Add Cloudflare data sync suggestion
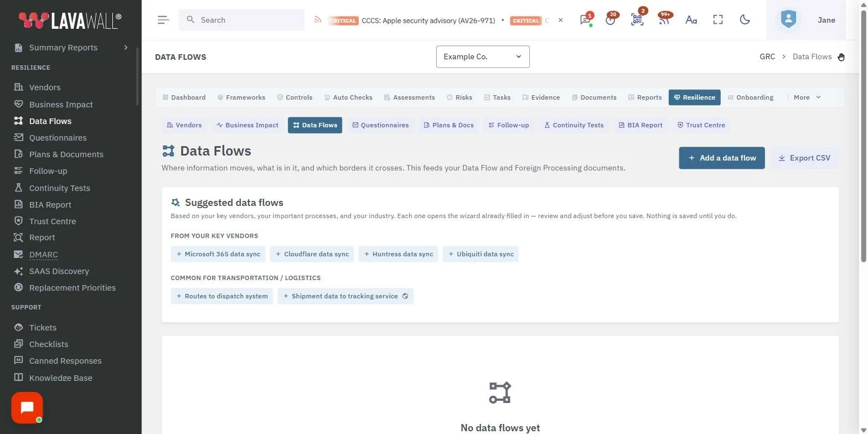The image size is (868, 434). [x=312, y=254]
